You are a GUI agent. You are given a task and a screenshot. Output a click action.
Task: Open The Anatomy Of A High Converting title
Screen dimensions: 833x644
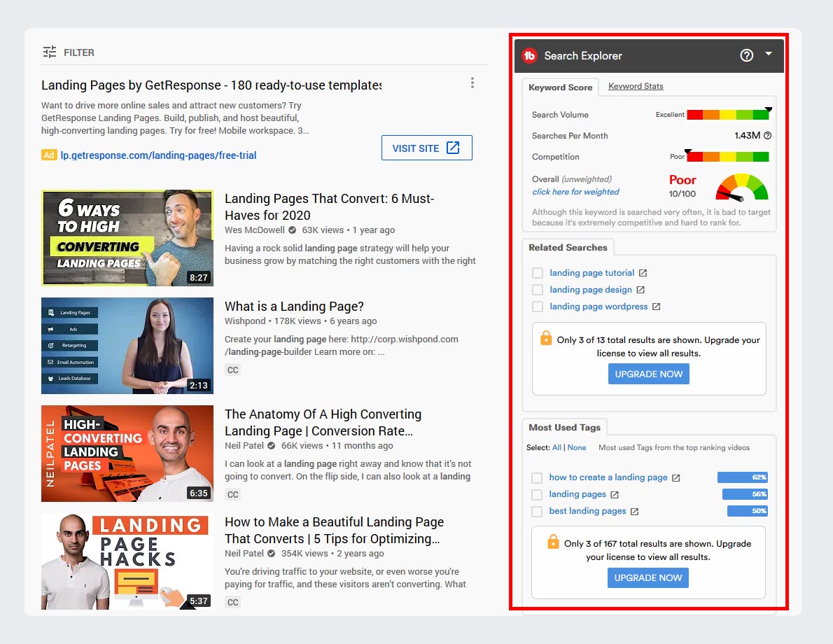(x=323, y=422)
